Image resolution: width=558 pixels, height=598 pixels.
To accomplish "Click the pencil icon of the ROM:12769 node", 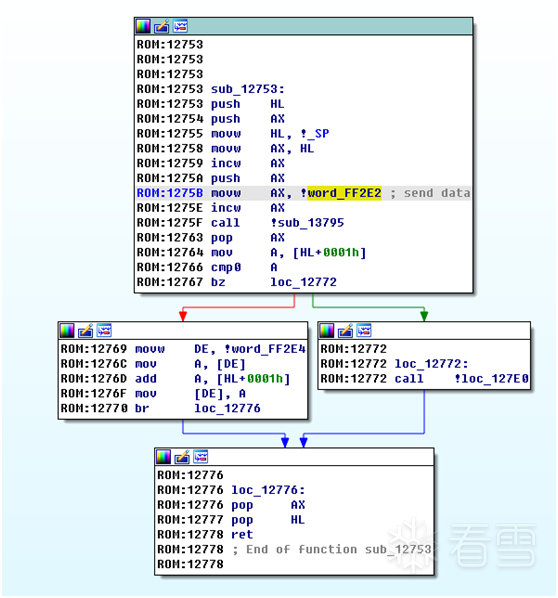I will pyautogui.click(x=85, y=331).
